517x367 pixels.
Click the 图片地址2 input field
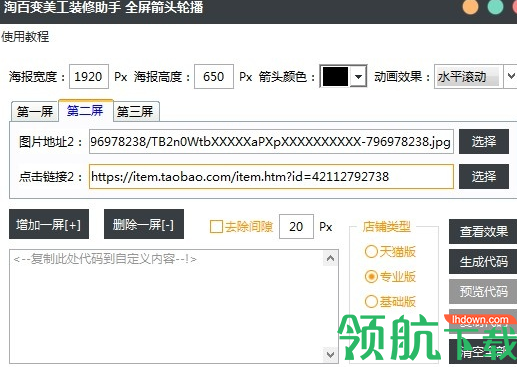point(271,142)
